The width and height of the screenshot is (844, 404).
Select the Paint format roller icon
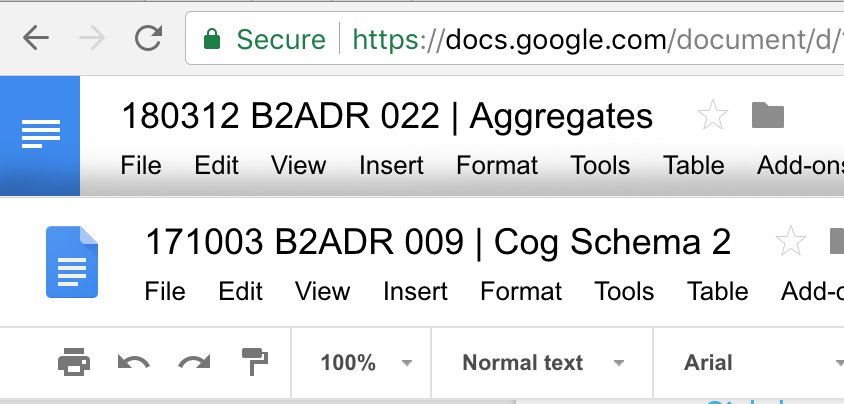coord(255,362)
